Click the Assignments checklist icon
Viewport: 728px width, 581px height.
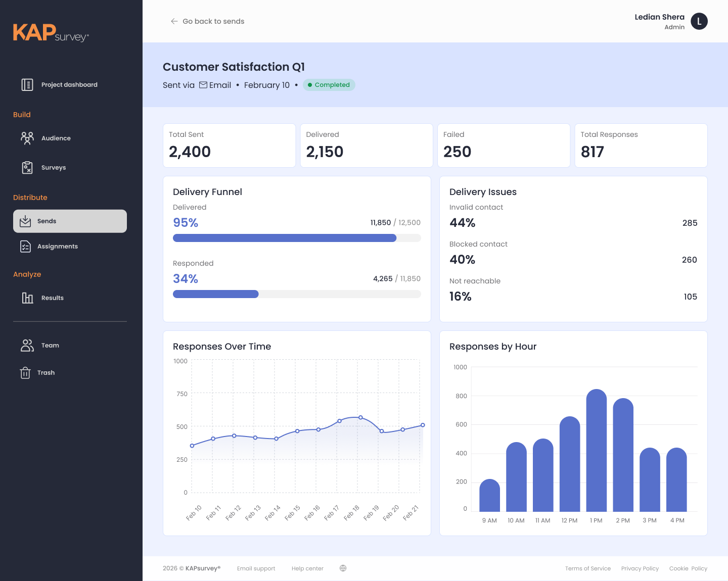[x=25, y=247]
